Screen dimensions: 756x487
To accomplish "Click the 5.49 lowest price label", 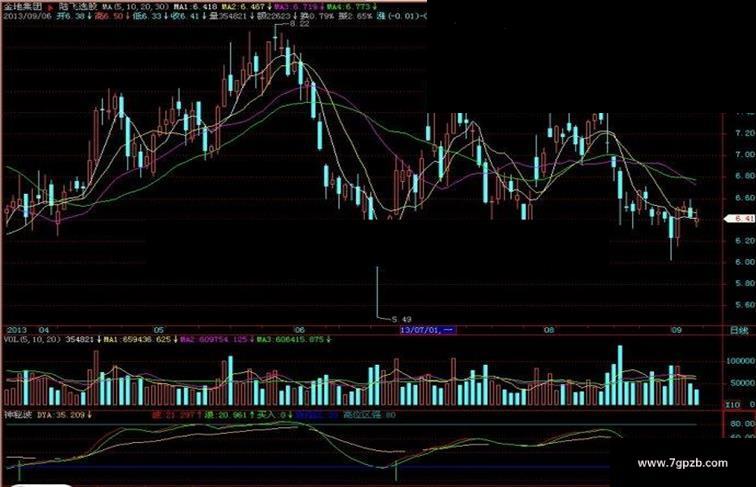I will [402, 319].
